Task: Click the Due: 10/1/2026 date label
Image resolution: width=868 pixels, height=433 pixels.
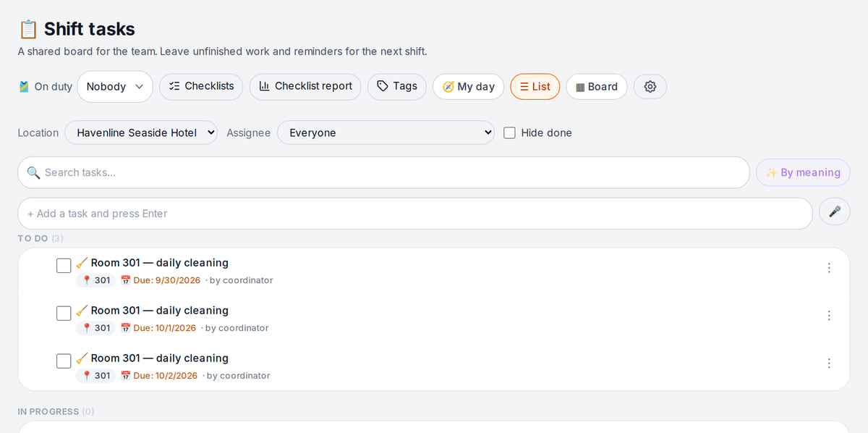Action: tap(165, 328)
